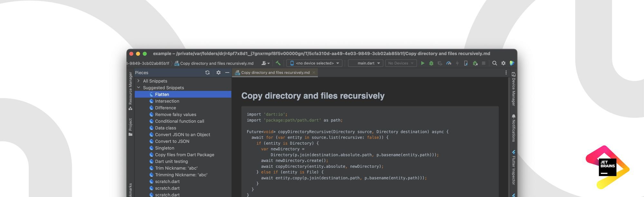Click the heading Copy directory and files recursively
This screenshot has height=197, width=644.
click(313, 96)
